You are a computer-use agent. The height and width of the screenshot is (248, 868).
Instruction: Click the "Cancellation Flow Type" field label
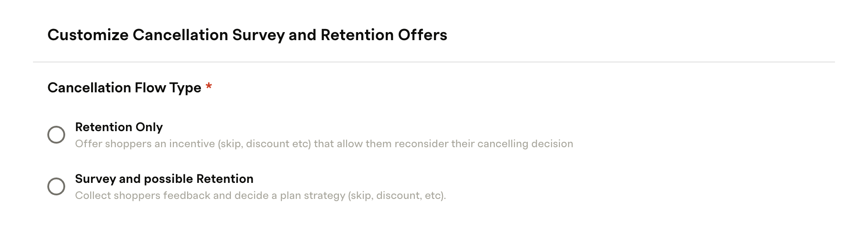(124, 88)
